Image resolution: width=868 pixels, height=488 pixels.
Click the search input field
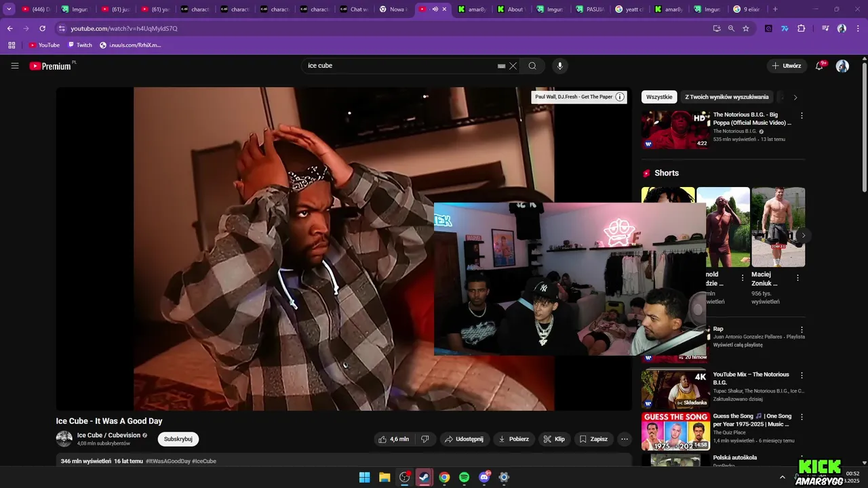click(x=400, y=66)
